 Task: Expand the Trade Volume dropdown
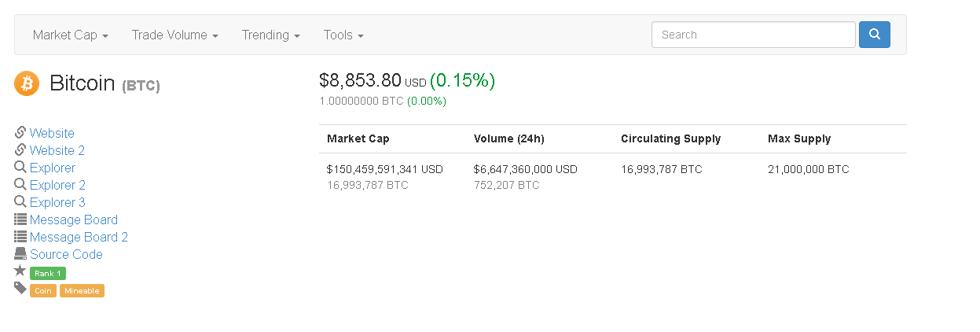click(174, 35)
